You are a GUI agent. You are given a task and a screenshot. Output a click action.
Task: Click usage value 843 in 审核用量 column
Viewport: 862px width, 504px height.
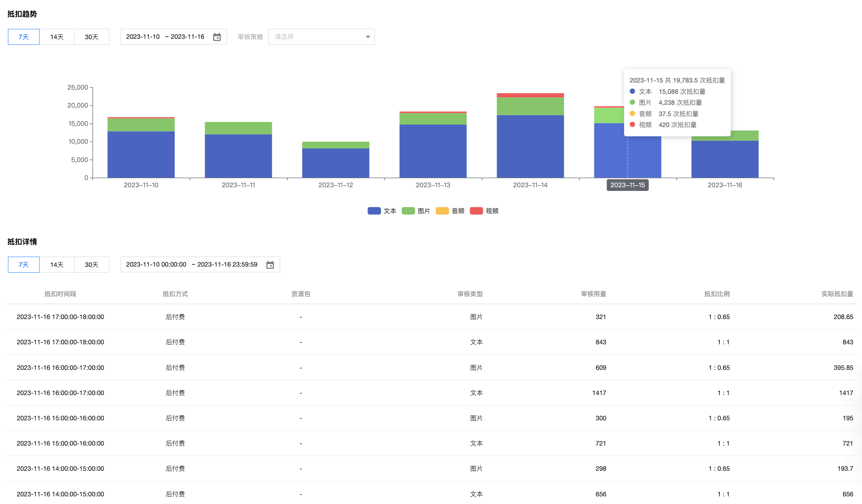point(601,342)
